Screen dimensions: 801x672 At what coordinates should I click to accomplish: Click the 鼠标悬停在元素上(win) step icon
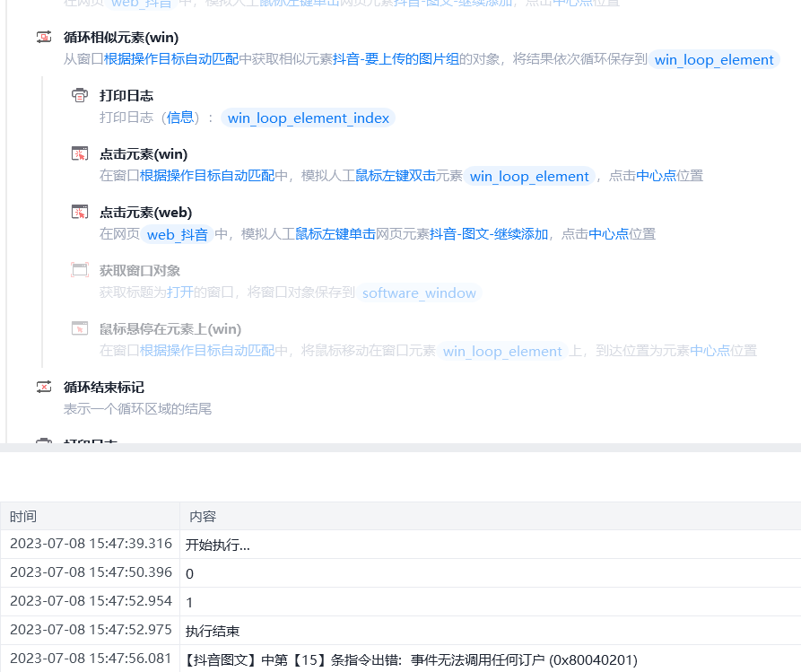coord(80,328)
